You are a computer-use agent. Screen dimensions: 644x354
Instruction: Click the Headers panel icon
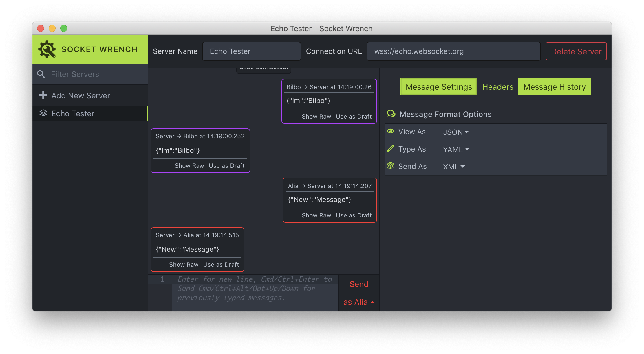click(497, 86)
